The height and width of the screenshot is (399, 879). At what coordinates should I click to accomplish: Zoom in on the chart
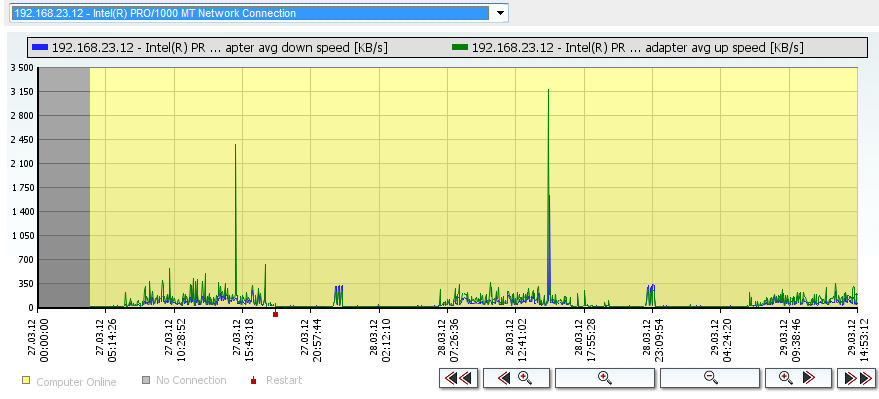coord(605,378)
